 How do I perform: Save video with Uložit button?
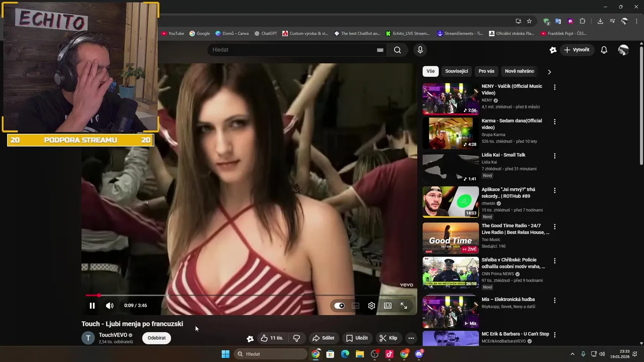click(356, 338)
